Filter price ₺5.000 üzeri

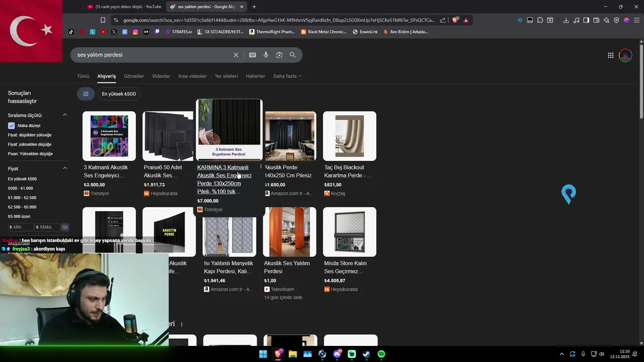pyautogui.click(x=19, y=217)
